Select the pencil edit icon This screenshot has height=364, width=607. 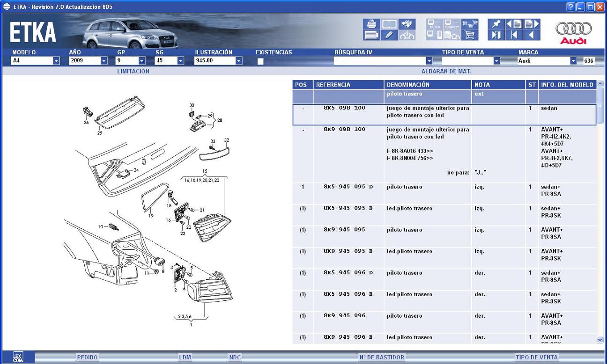(389, 35)
